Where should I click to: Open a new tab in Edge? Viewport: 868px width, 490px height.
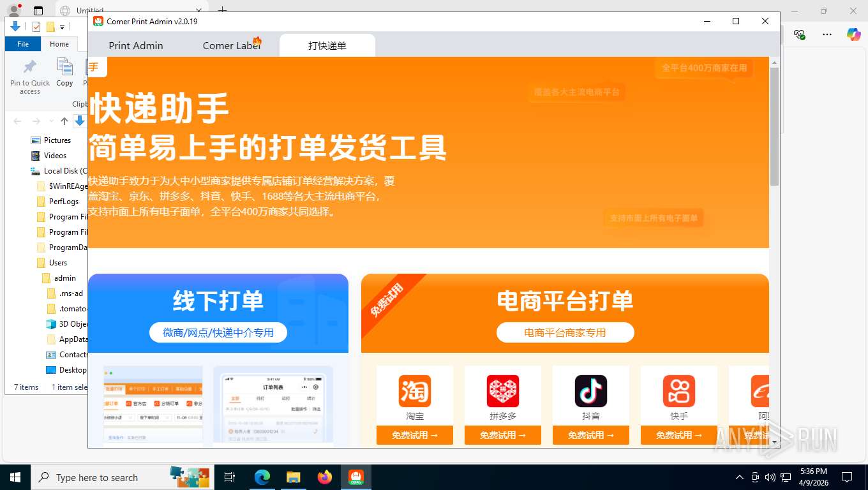[222, 10]
